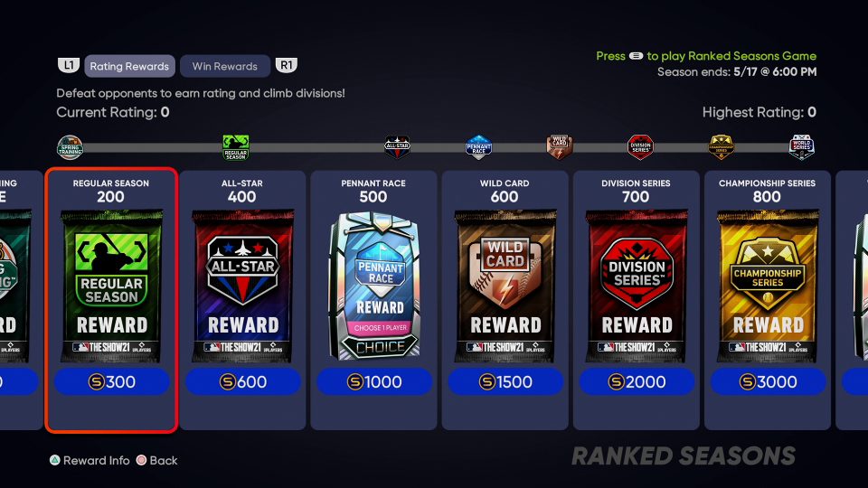Click the 3000 stubs Championship Series reward
The image size is (868, 488).
pos(768,381)
